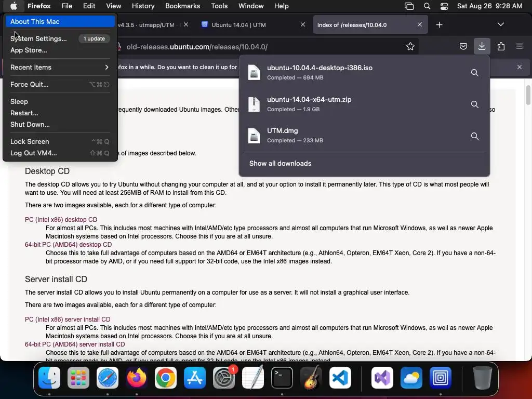Show ubuntu-10.04.4-desktop-i386.iso in Finder
The image size is (532, 399).
[x=475, y=73]
